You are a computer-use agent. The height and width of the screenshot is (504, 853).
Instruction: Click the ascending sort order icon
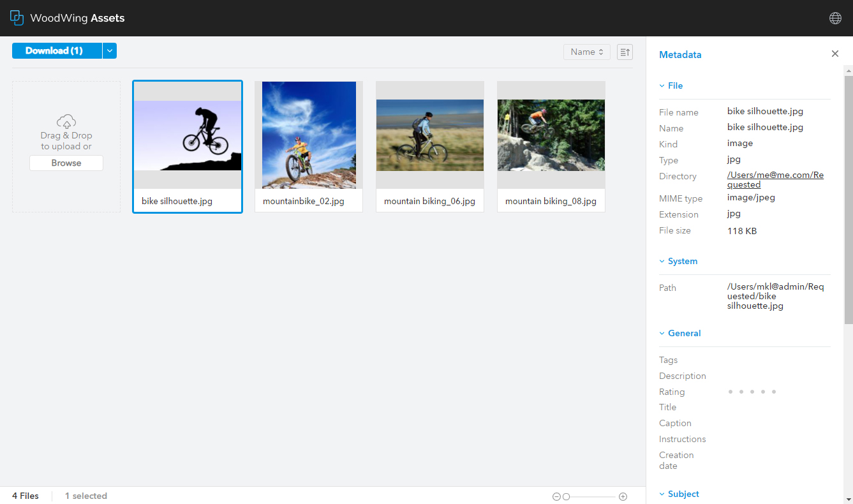pyautogui.click(x=624, y=52)
